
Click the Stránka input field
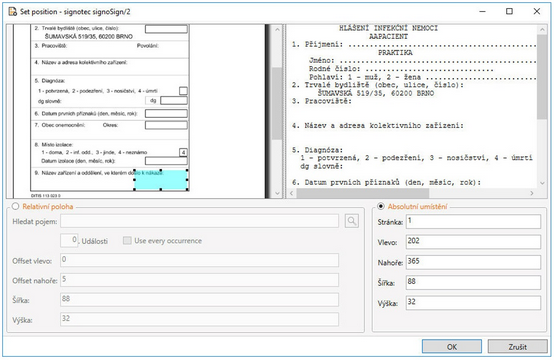pos(473,222)
